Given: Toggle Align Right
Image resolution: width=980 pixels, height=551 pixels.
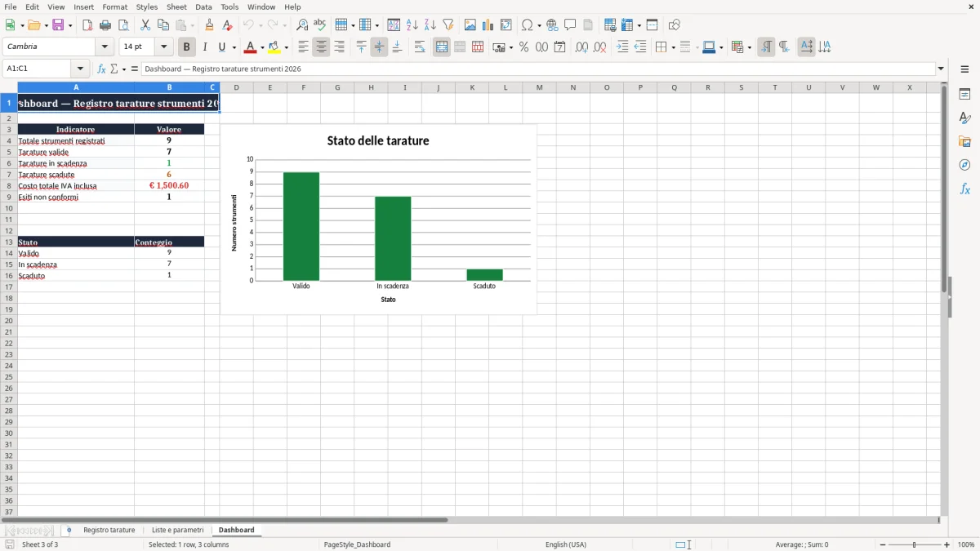Looking at the screenshot, I should 339,47.
